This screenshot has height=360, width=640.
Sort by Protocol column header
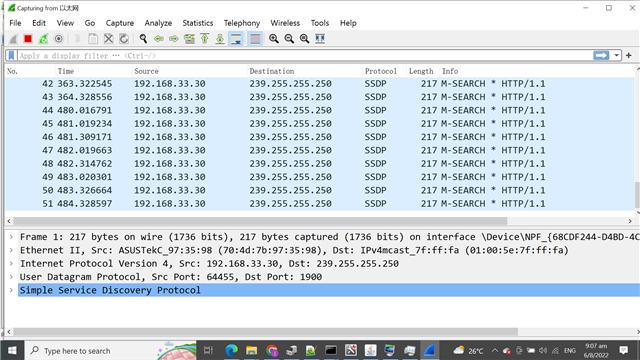pos(384,71)
